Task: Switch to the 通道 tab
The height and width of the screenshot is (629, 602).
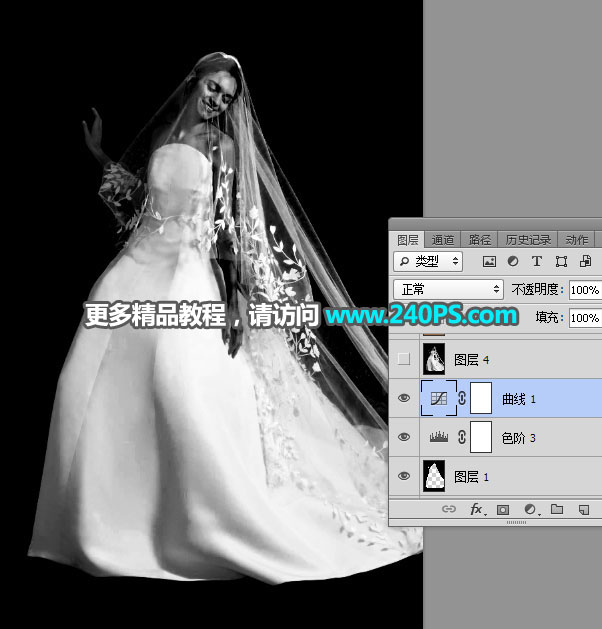Action: (x=443, y=240)
